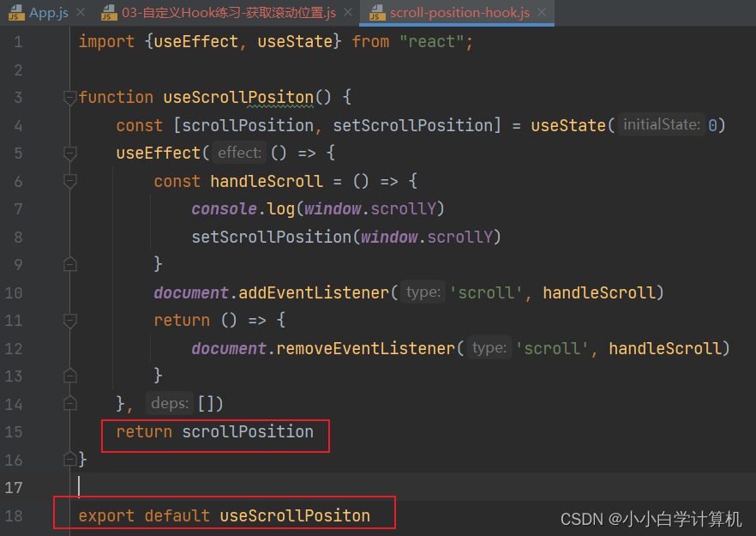Click 'addEventListener' on line 10
The width and height of the screenshot is (756, 536).
pyautogui.click(x=314, y=292)
